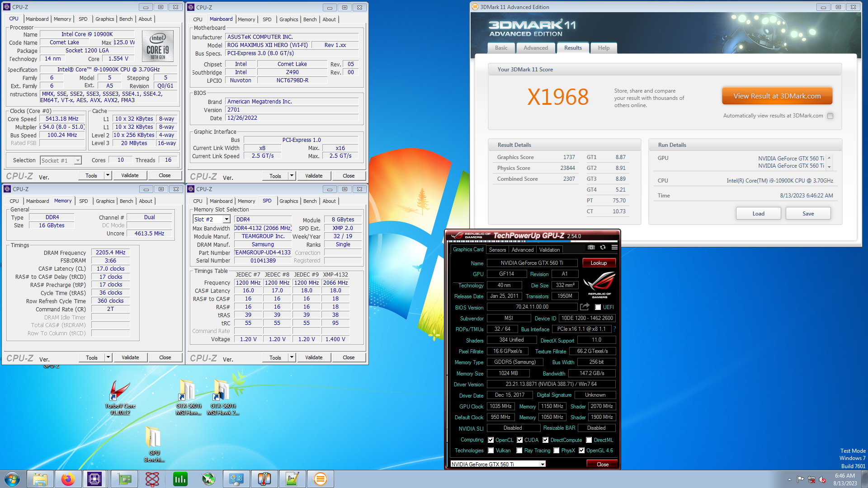Viewport: 868px width, 488px height.
Task: Open the Windows Start orb
Action: point(12,479)
